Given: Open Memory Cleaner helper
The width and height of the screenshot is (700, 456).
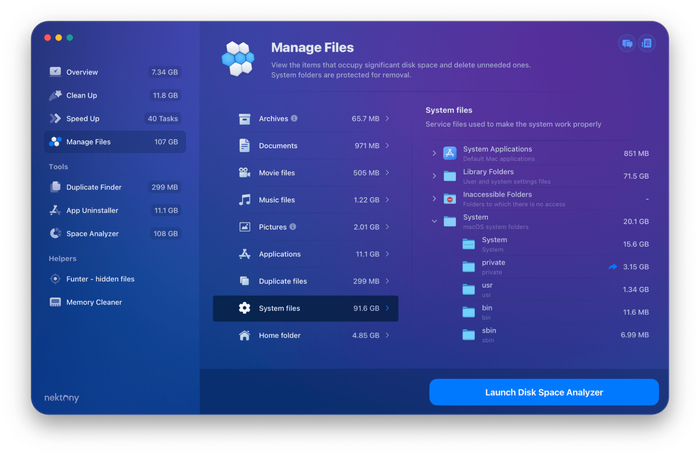Looking at the screenshot, I should pyautogui.click(x=94, y=302).
